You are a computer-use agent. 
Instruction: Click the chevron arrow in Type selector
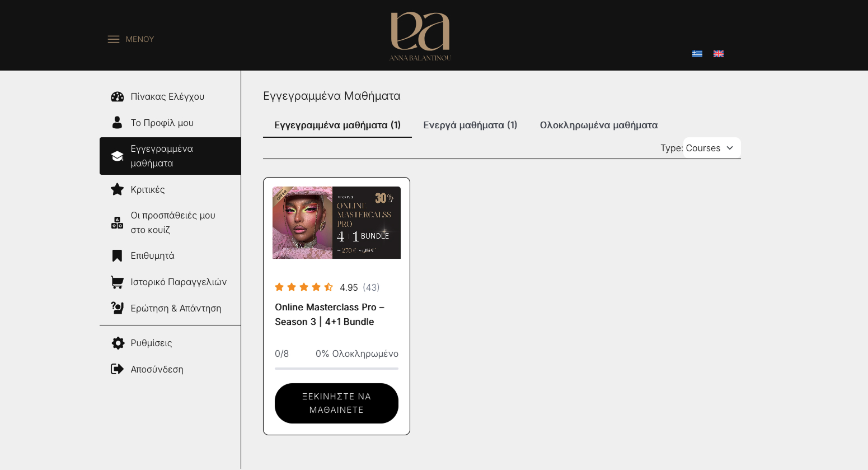730,148
